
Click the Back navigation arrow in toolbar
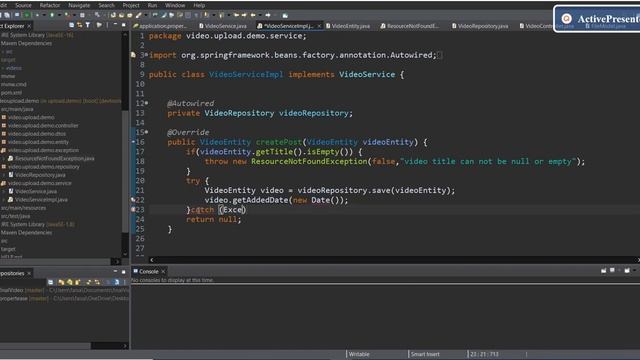(253, 15)
